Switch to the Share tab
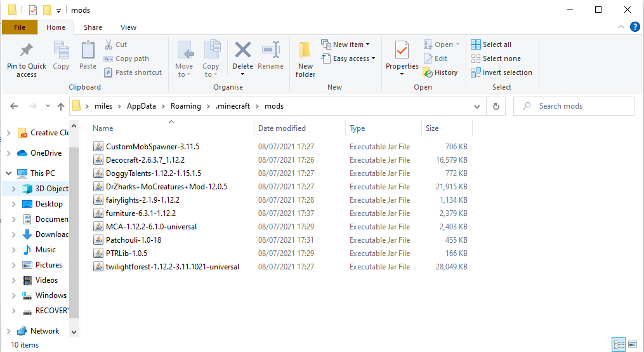Screen dimensions: 644x352 pyautogui.click(x=93, y=27)
